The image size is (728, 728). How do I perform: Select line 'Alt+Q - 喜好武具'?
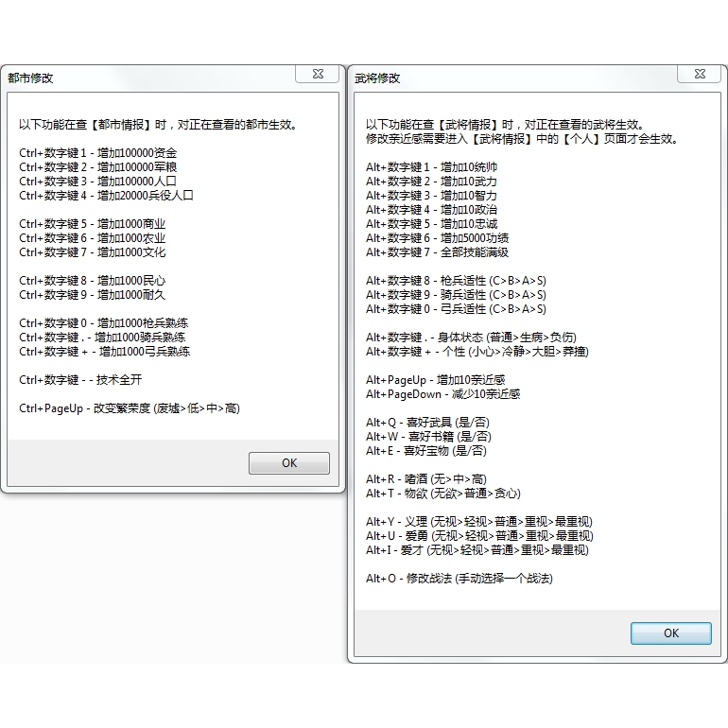click(x=427, y=423)
